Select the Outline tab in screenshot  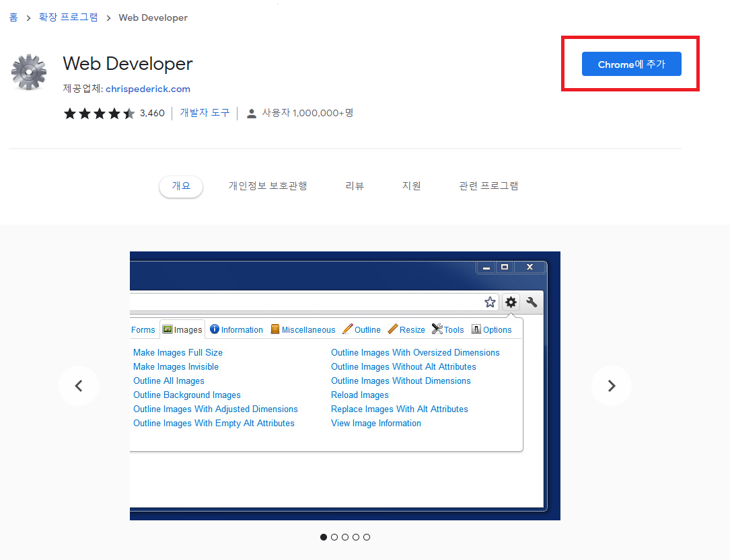click(361, 329)
